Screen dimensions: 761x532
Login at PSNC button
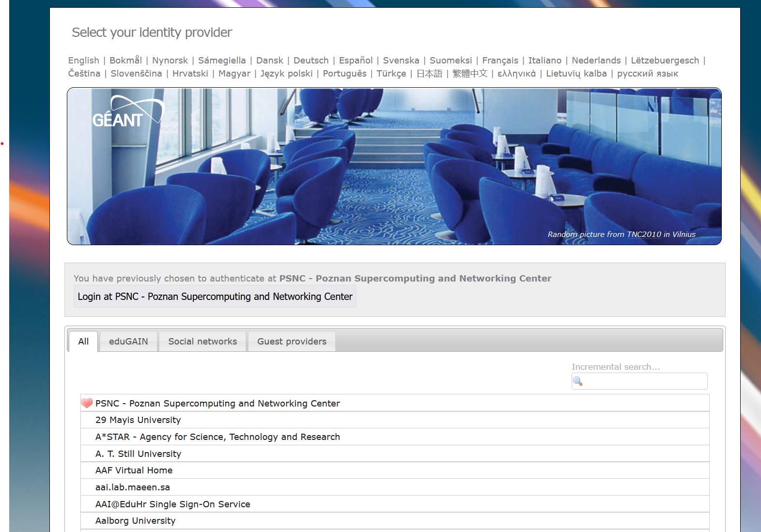point(215,297)
